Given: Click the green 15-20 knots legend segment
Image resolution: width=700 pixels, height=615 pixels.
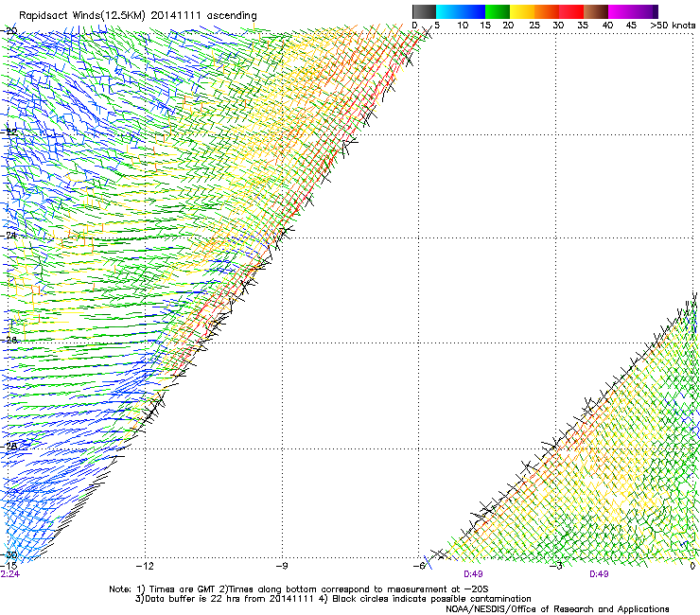Looking at the screenshot, I should [x=498, y=11].
